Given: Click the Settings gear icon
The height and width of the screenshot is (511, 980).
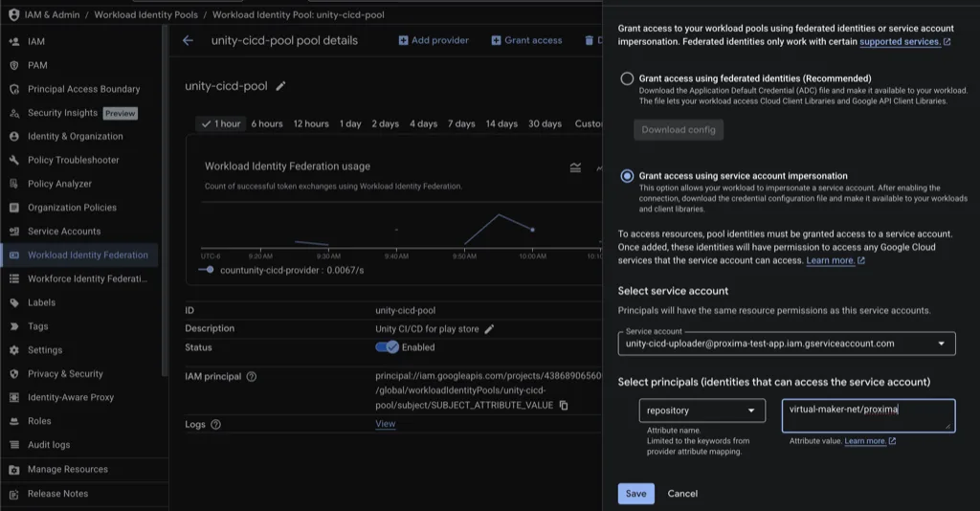Looking at the screenshot, I should coord(13,350).
